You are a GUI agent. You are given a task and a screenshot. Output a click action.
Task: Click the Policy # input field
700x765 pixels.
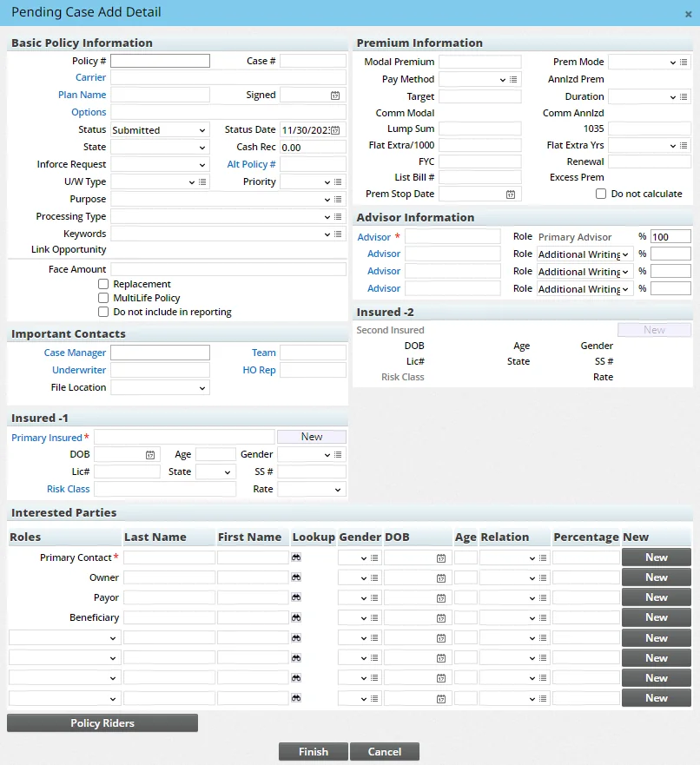click(160, 61)
